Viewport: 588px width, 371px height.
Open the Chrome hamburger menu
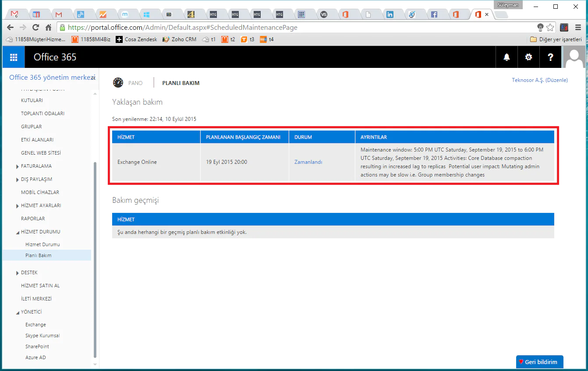point(578,27)
